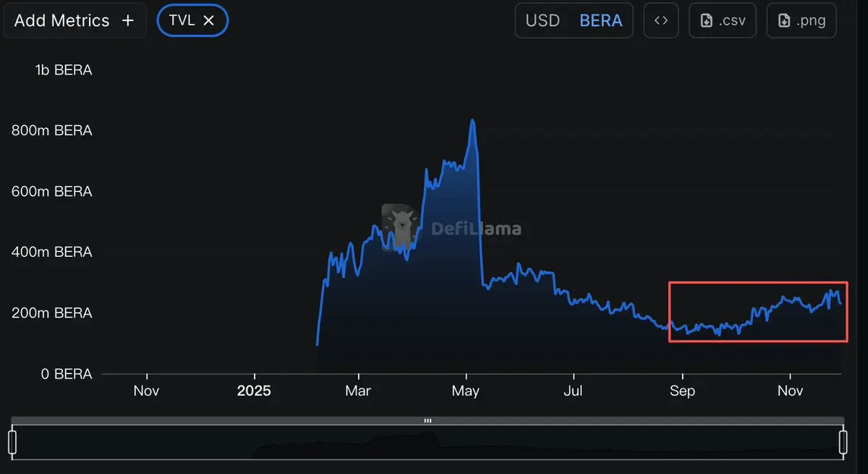Viewport: 868px width, 474px height.
Task: Click the May x-axis label
Action: coord(465,391)
